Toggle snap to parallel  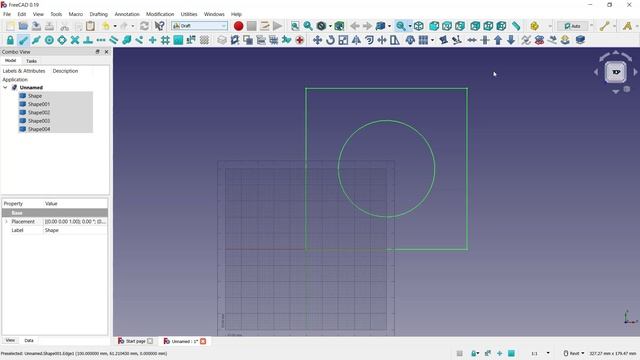(x=113, y=40)
